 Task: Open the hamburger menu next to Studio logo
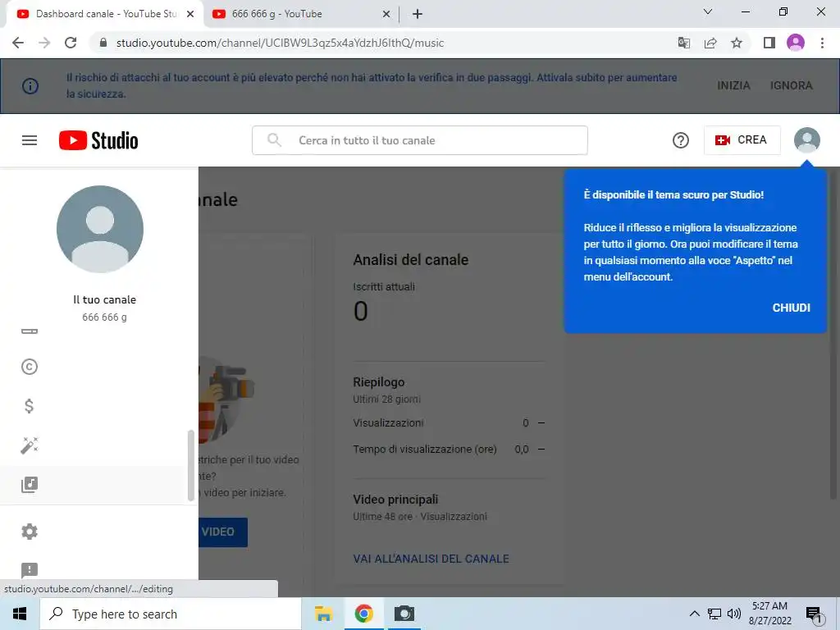click(x=30, y=140)
